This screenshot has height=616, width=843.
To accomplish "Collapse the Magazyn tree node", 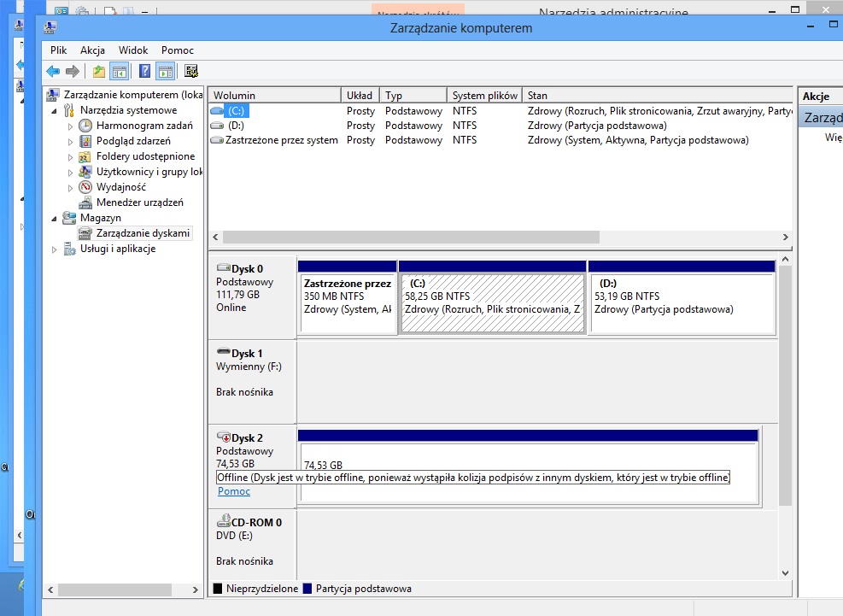I will coord(56,219).
